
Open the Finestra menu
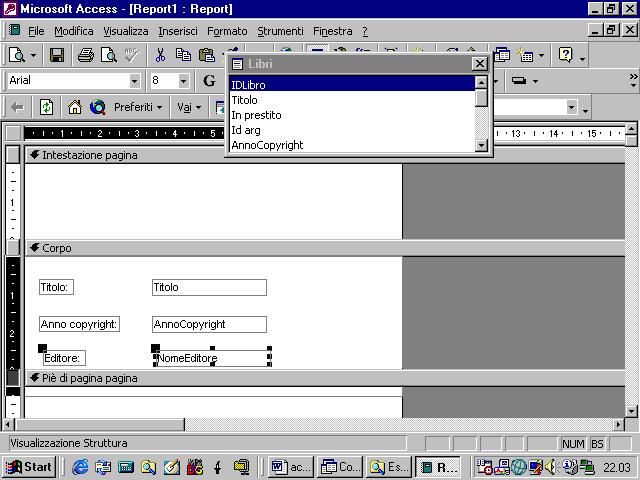[333, 31]
